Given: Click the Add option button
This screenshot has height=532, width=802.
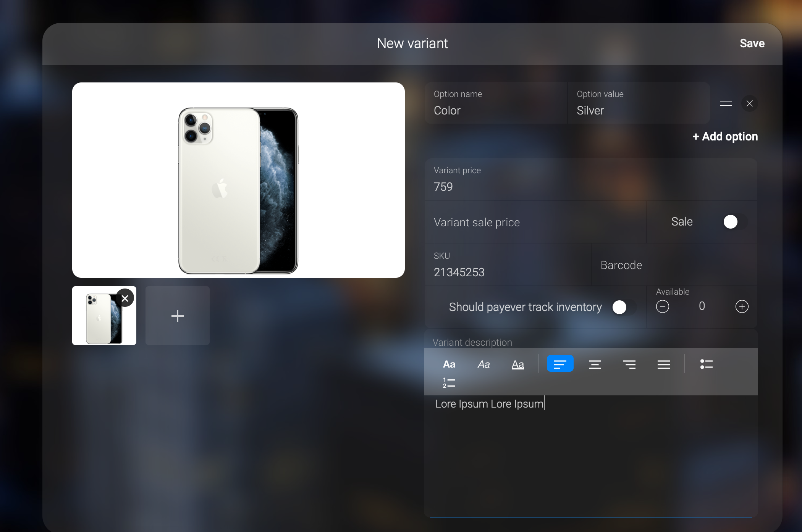Looking at the screenshot, I should click(x=725, y=137).
